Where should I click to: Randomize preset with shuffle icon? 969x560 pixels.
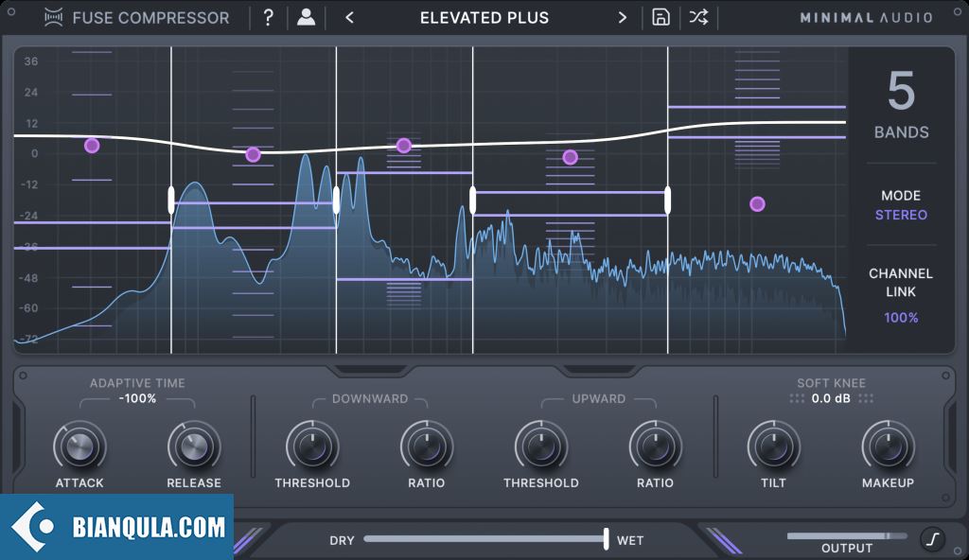(698, 17)
